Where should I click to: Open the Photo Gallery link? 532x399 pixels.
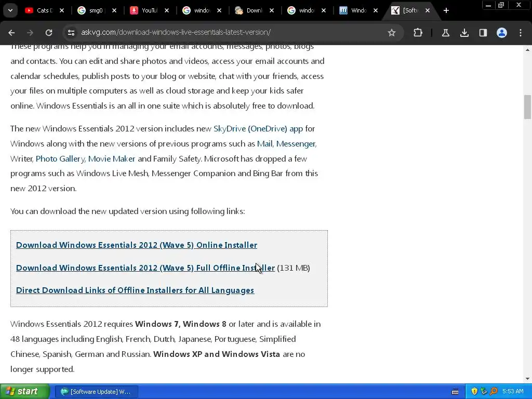tap(60, 159)
